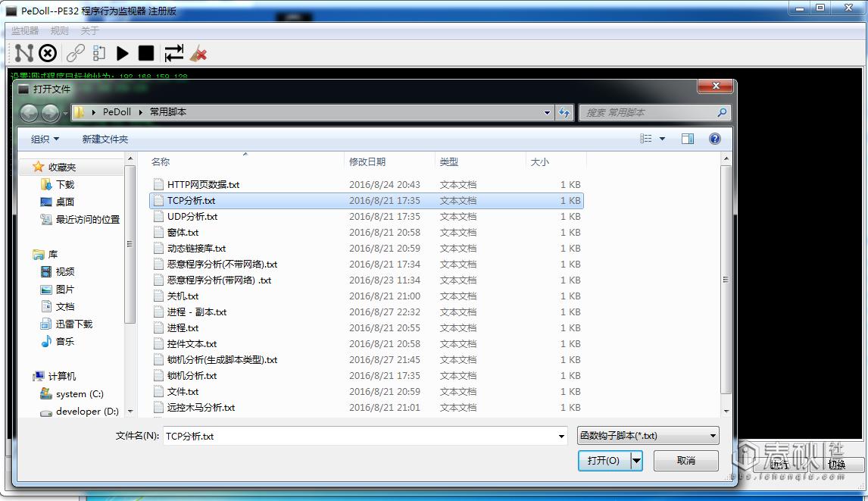
Task: Select 最近访问的位置 recent places
Action: point(87,220)
